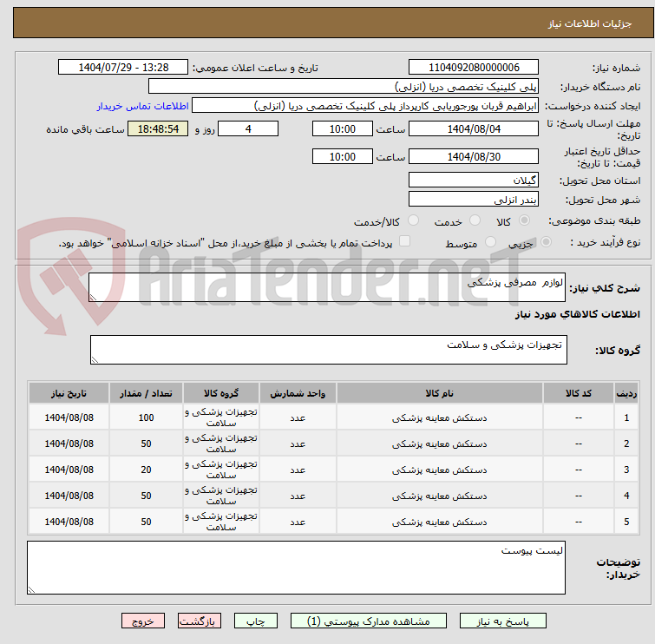Image resolution: width=655 pixels, height=644 pixels.
Task: Click quantity 100 in row 1
Action: click(146, 417)
